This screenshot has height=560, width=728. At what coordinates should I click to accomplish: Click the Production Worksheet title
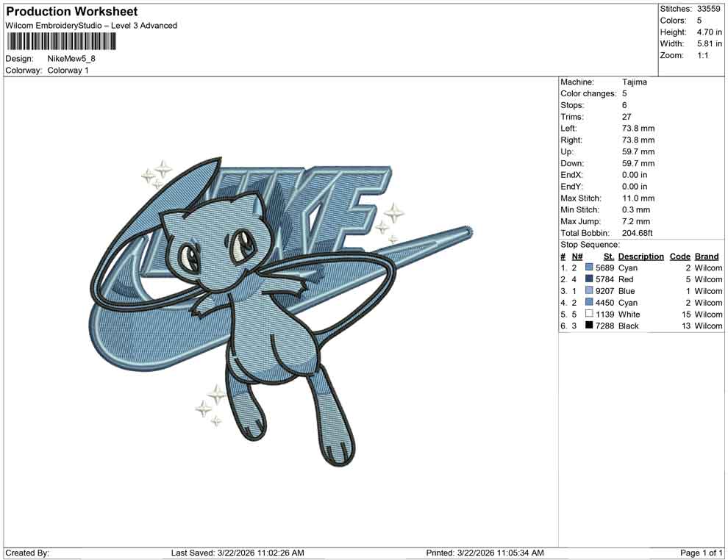click(x=71, y=11)
